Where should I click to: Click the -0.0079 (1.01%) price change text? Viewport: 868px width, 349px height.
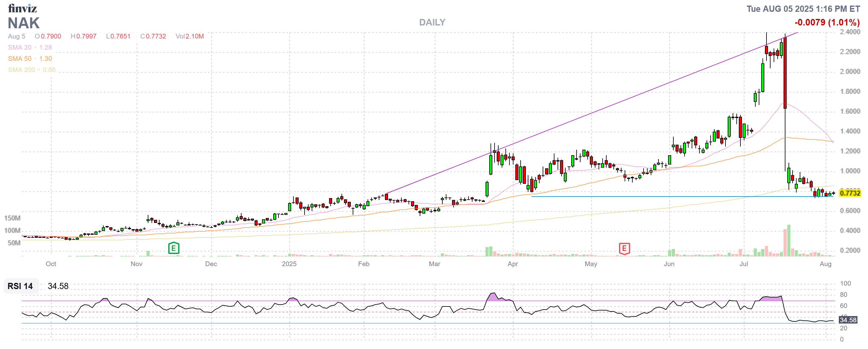click(x=827, y=23)
